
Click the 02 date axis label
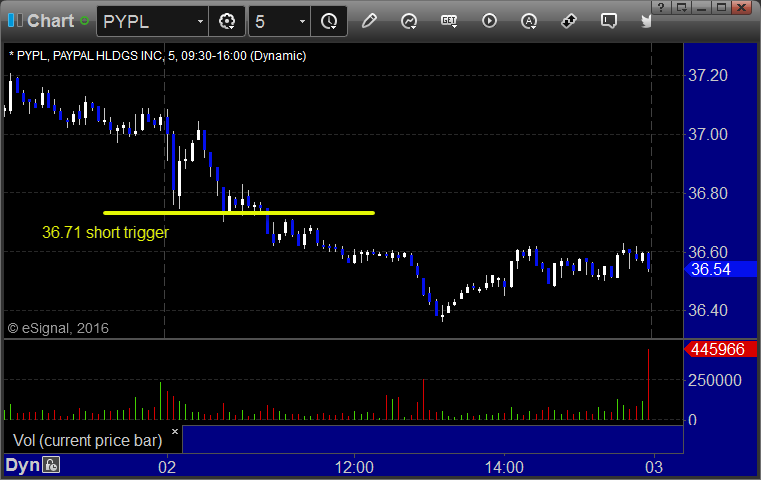tap(167, 467)
